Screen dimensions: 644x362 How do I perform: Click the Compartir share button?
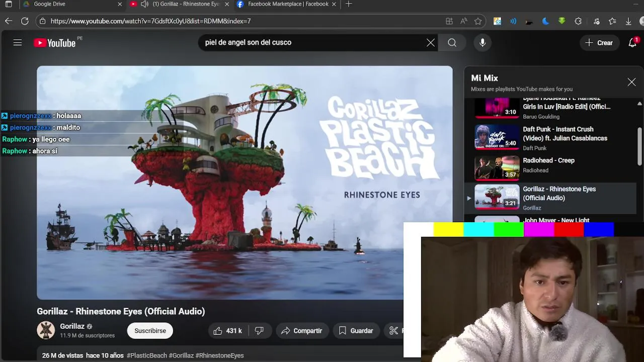(301, 331)
